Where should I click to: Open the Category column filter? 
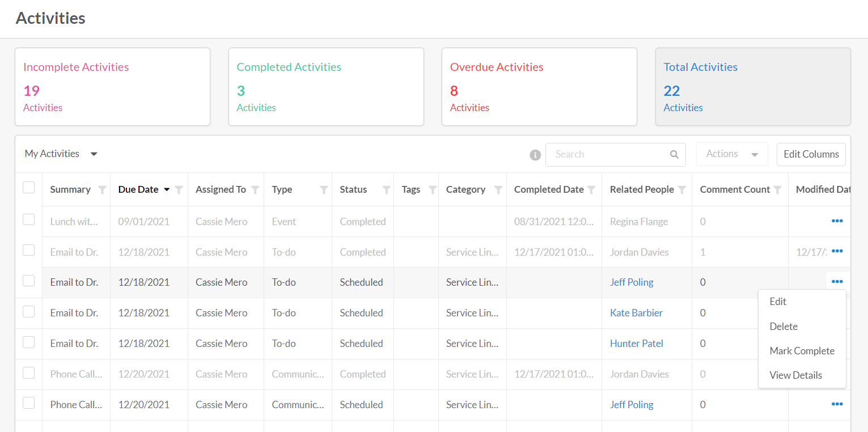[498, 190]
